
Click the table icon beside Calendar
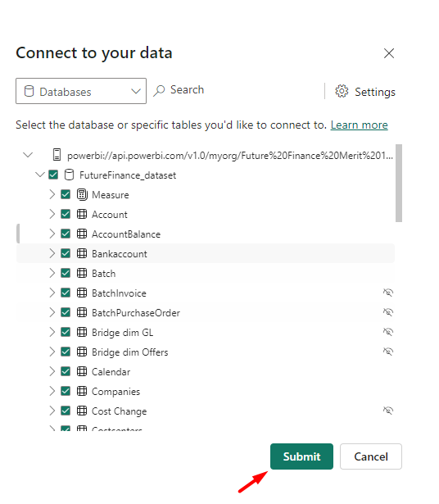(82, 371)
